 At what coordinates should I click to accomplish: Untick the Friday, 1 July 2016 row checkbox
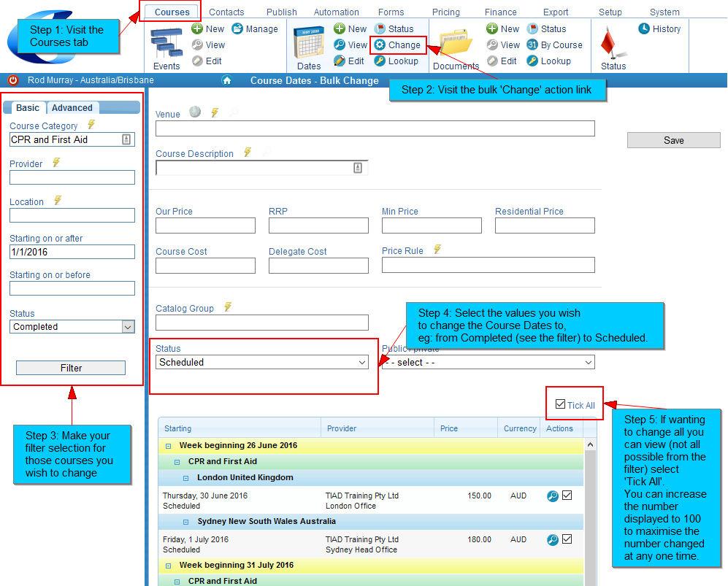(567, 539)
